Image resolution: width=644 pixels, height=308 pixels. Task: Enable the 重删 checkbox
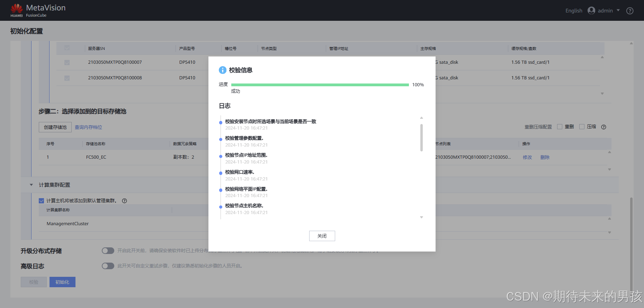click(x=560, y=127)
